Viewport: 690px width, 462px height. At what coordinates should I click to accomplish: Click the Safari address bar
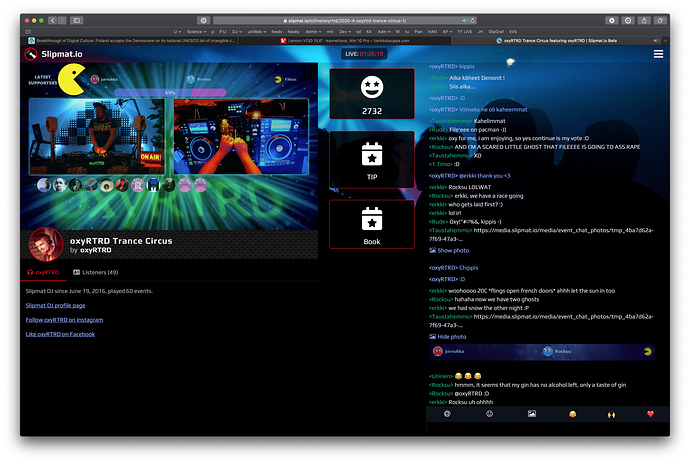tap(345, 20)
